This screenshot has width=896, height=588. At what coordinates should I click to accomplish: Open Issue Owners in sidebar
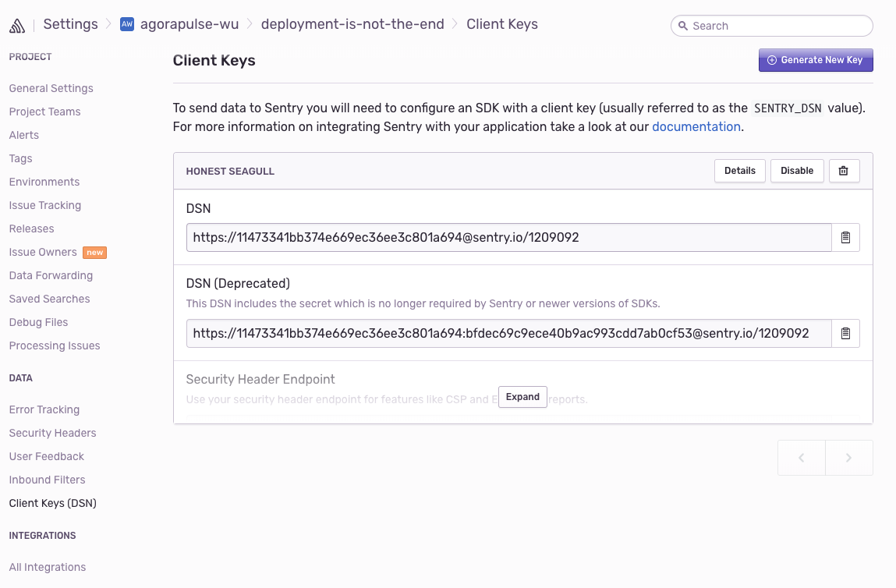(43, 252)
